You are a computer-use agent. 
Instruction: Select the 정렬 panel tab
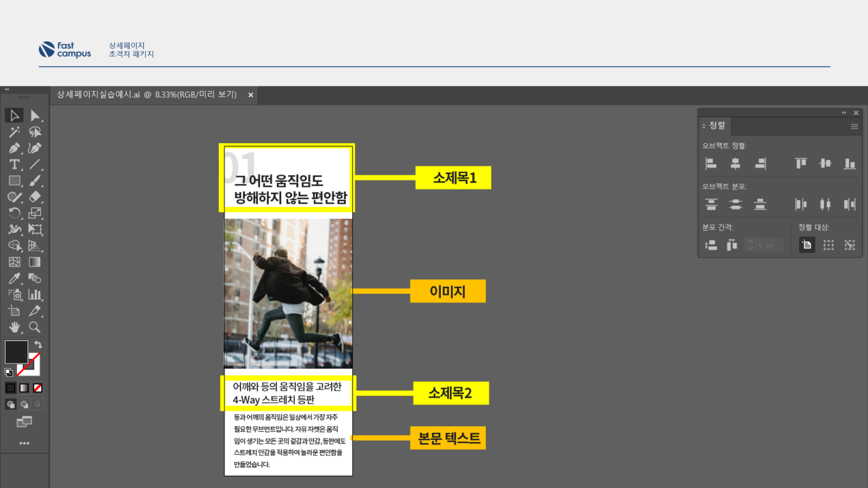point(717,125)
